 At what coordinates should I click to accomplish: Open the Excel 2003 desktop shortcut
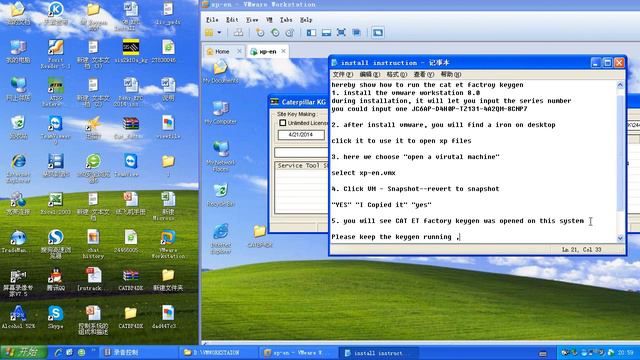(56, 203)
